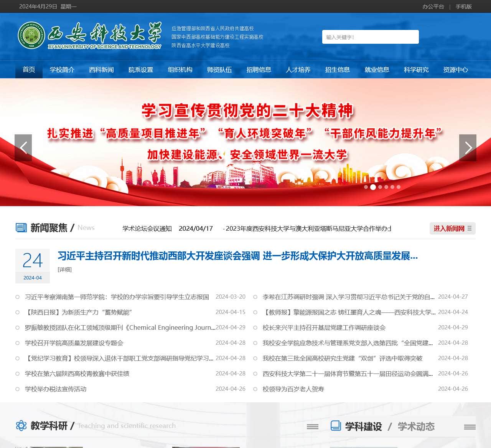Open the 教学科研 section menu icon
The height and width of the screenshot is (448, 491).
pos(313,427)
